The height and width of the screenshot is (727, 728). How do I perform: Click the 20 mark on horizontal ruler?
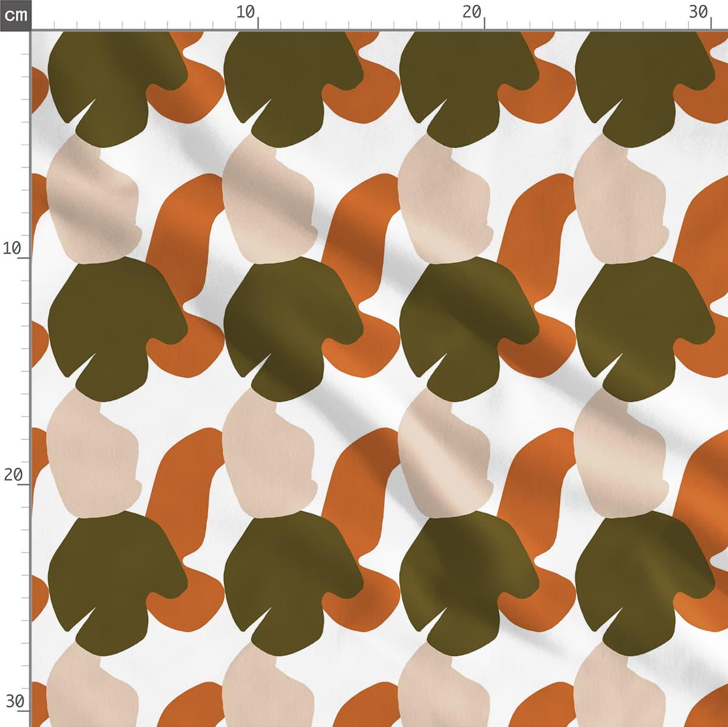(x=472, y=13)
